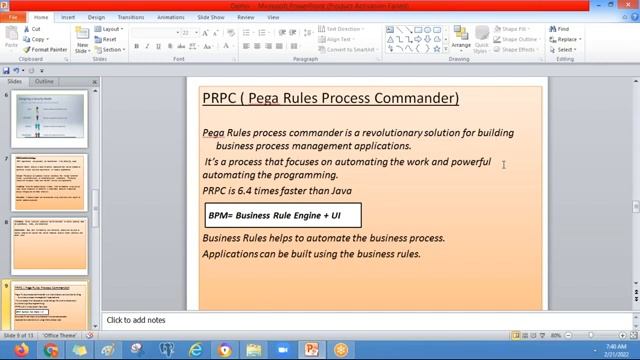Image resolution: width=640 pixels, height=360 pixels.
Task: Justify the paragraph text
Action: click(279, 46)
